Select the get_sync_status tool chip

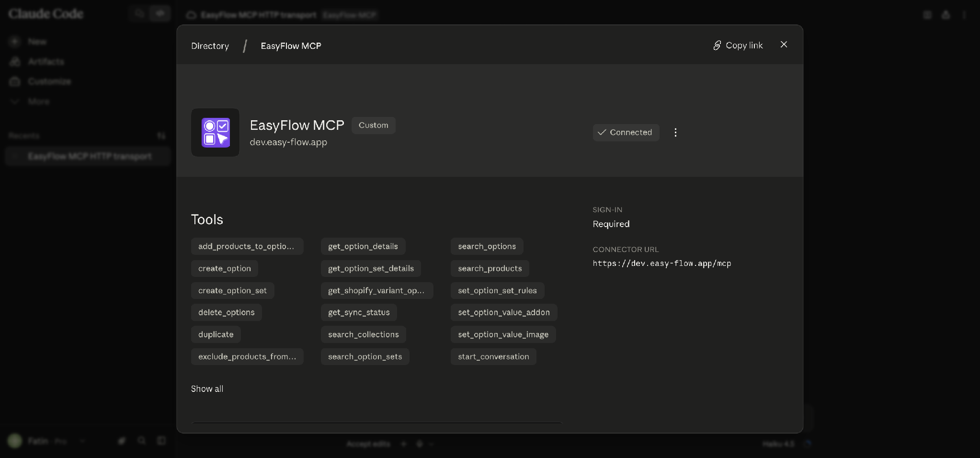tap(359, 312)
